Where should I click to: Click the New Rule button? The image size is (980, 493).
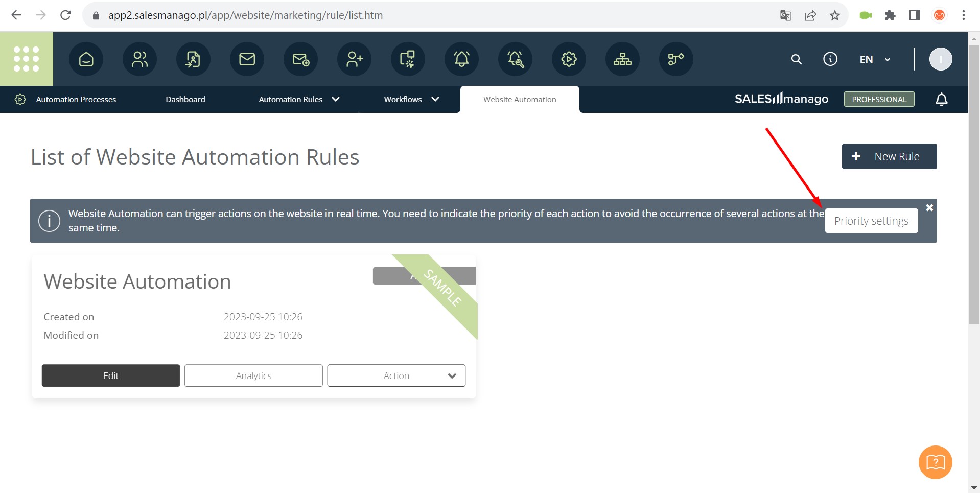[x=889, y=156]
